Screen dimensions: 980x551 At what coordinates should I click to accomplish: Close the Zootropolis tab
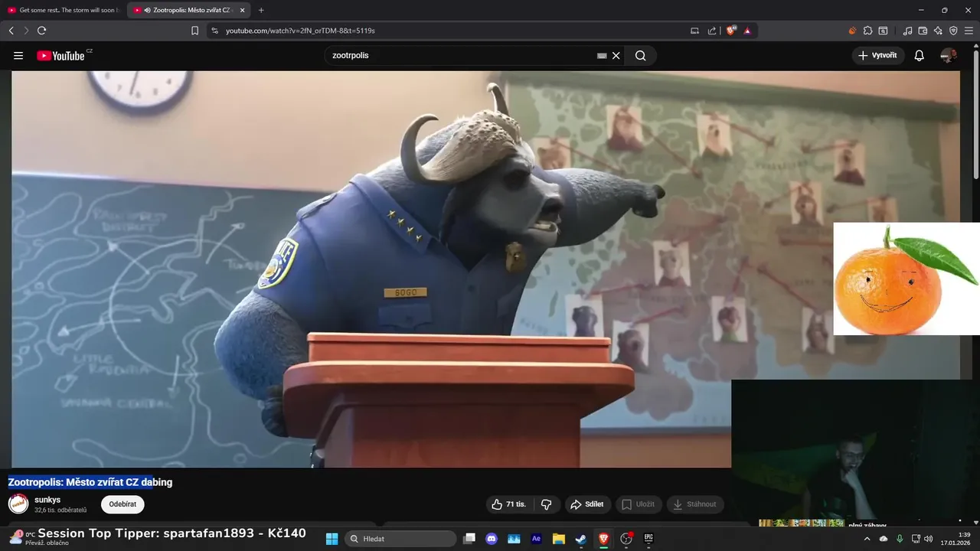[x=243, y=10]
